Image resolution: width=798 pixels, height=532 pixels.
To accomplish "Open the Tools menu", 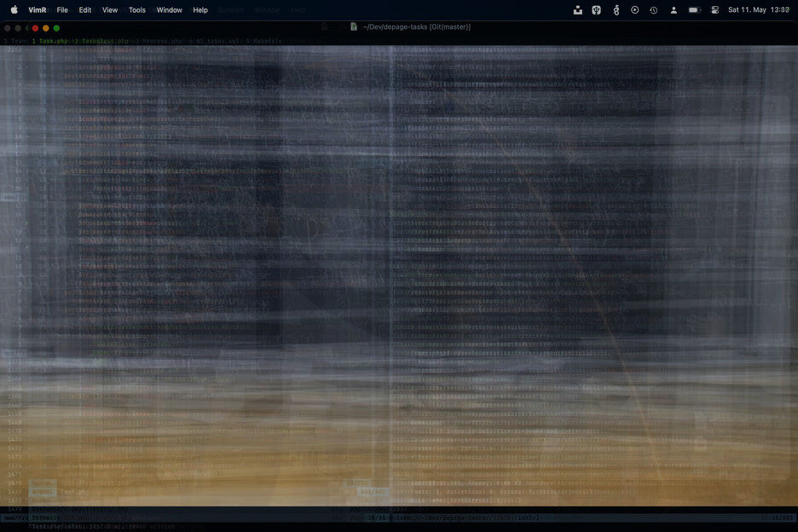I will 137,9.
